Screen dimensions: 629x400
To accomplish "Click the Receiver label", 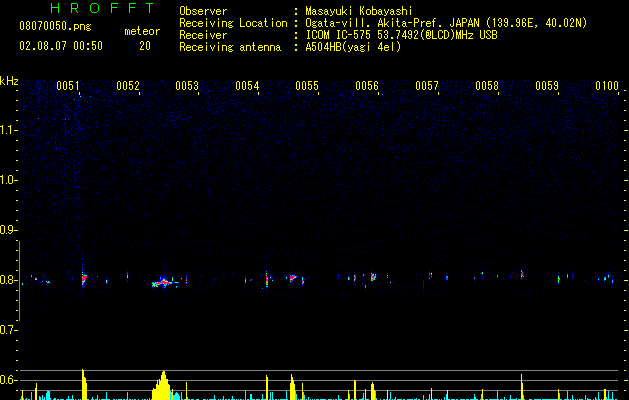I will coord(203,35).
